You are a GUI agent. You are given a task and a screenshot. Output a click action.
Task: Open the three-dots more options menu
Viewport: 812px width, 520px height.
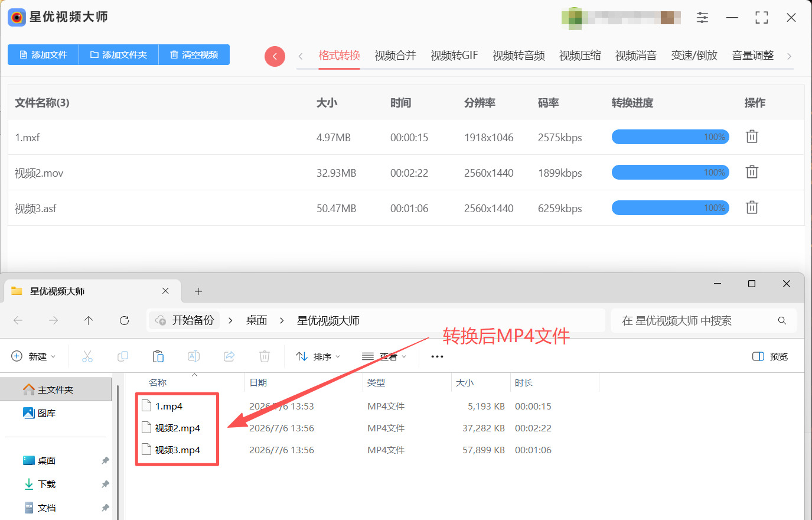pyautogui.click(x=437, y=356)
